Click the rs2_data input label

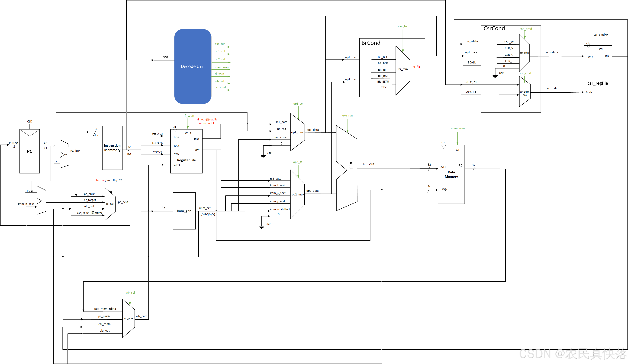click(x=276, y=179)
